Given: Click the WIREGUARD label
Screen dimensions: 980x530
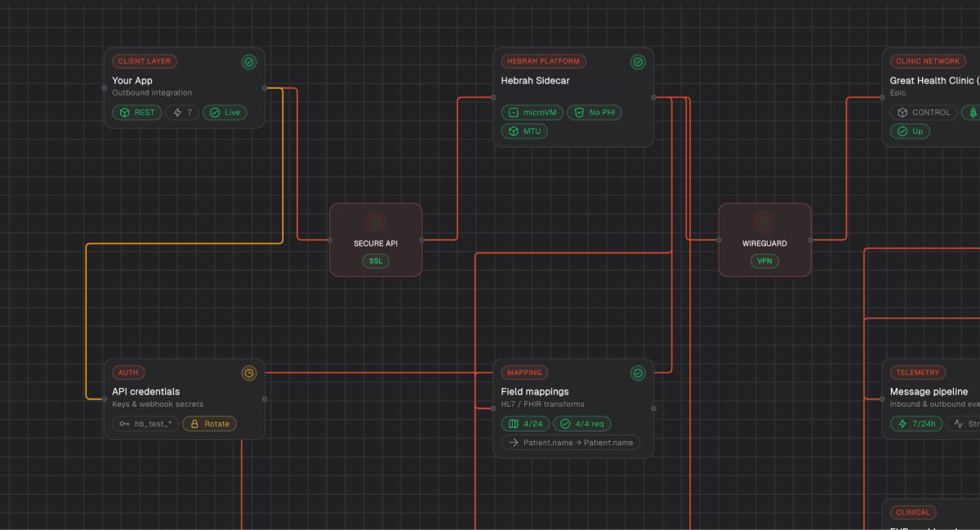Looking at the screenshot, I should coord(764,244).
